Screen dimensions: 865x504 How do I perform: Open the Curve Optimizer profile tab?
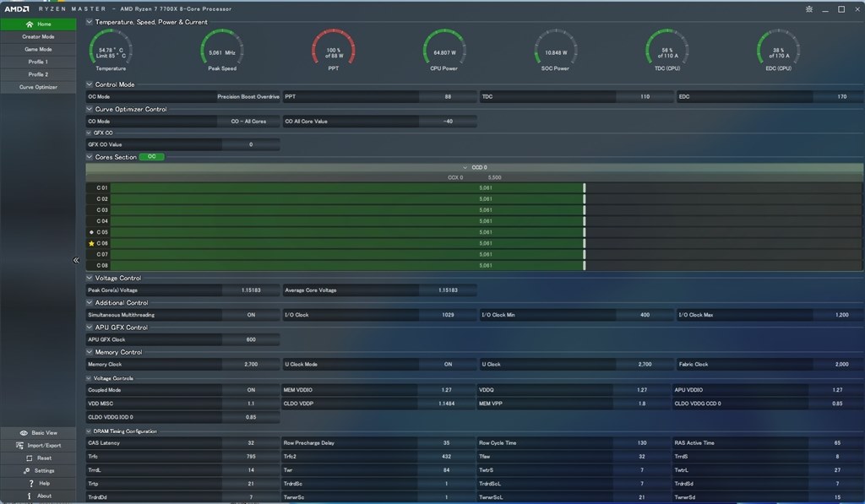click(38, 87)
